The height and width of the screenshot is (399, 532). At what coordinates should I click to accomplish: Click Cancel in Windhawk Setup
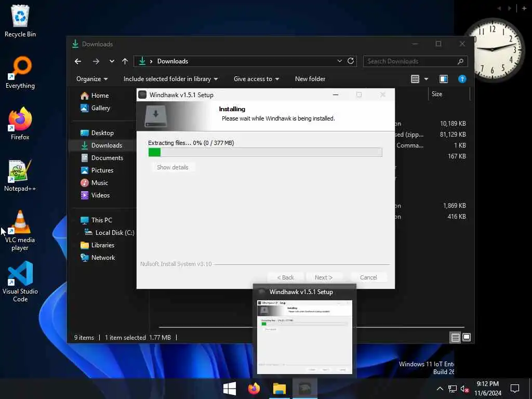coord(368,277)
